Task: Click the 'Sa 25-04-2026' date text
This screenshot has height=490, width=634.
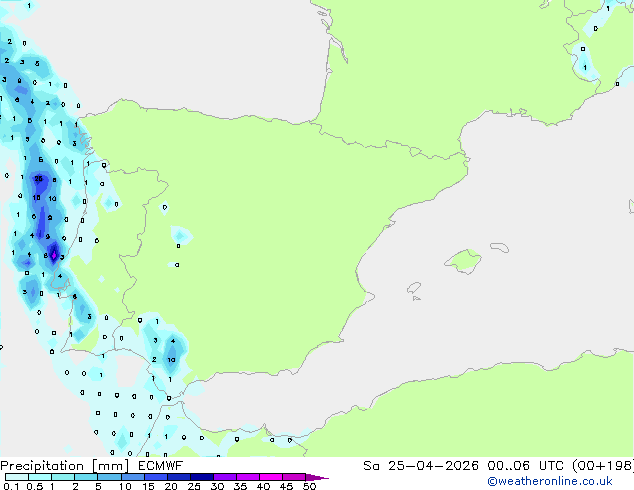Action: pos(421,466)
